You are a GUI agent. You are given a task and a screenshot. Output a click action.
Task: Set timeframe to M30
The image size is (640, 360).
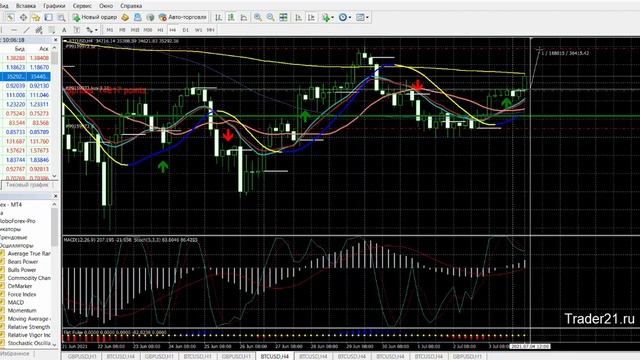point(147,30)
